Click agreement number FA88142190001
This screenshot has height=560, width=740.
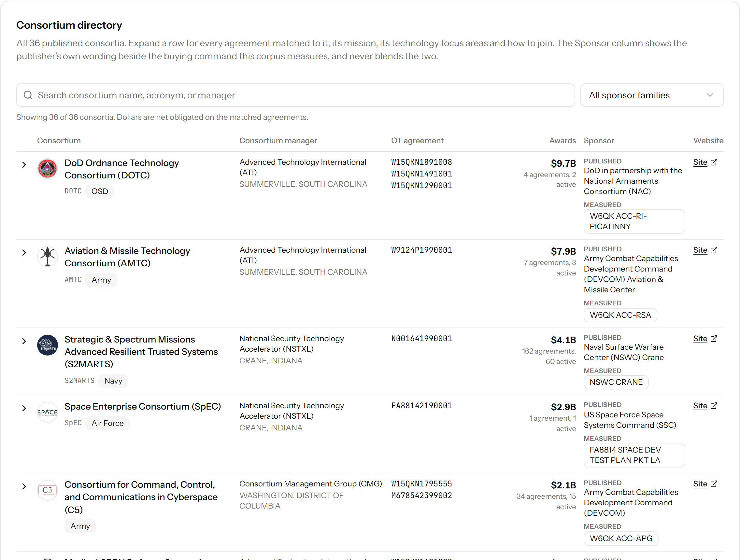tap(421, 406)
